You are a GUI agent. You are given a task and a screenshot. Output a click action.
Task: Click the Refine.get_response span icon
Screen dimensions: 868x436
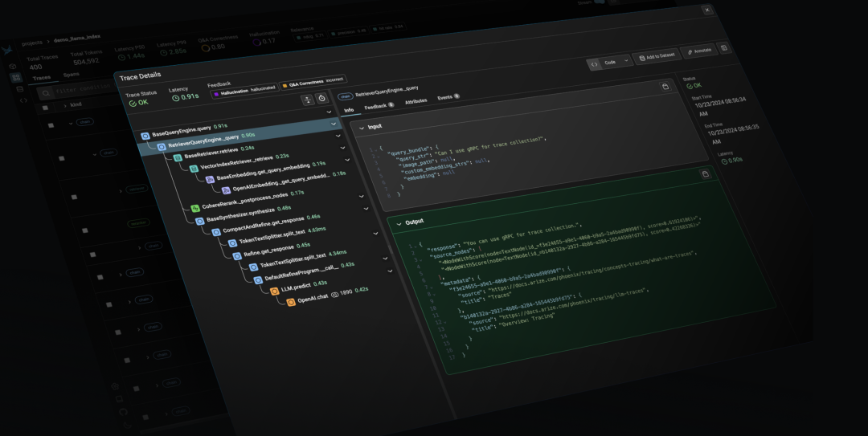click(237, 256)
